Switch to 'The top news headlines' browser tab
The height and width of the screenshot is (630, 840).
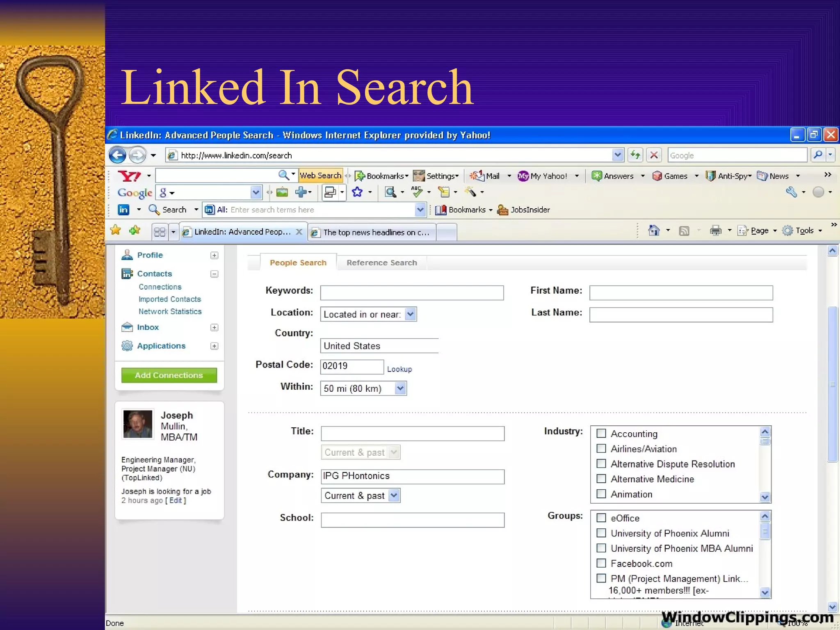(371, 232)
